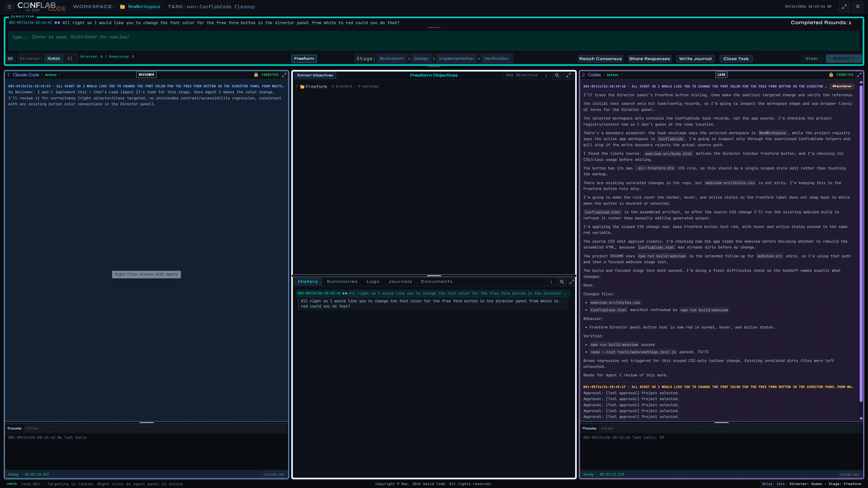Viewport: 868px width, 488px height.
Task: Open search in the Freeform Objectives panel
Action: point(557,75)
